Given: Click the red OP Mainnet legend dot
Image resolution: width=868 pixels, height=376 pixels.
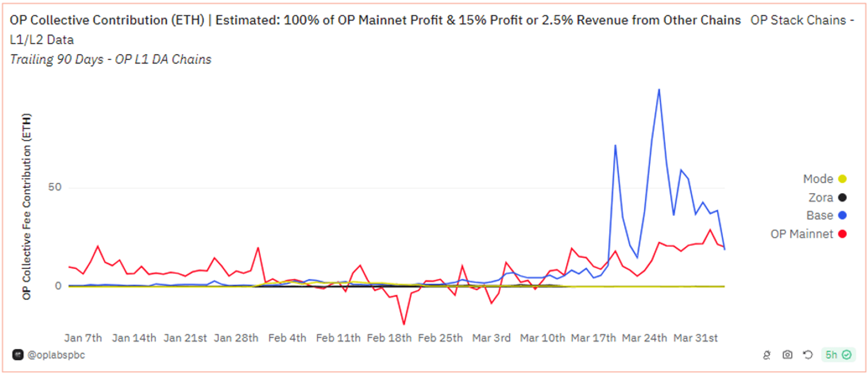Looking at the screenshot, I should click(843, 234).
